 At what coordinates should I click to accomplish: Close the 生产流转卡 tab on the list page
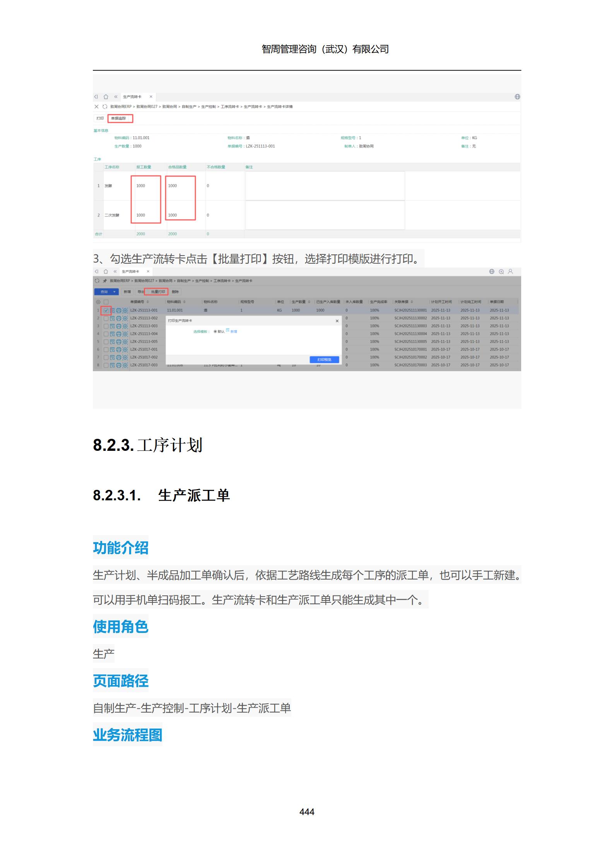click(148, 271)
